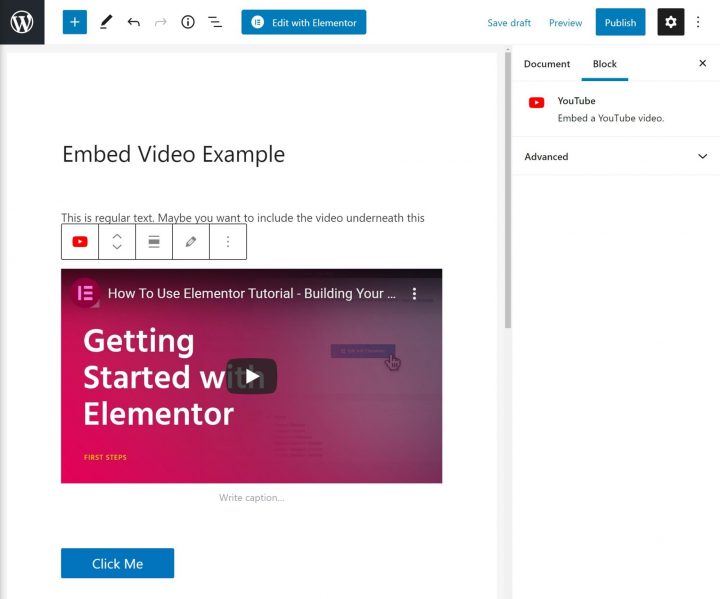Click the Embed Video Example title
The width and height of the screenshot is (720, 599).
(174, 154)
